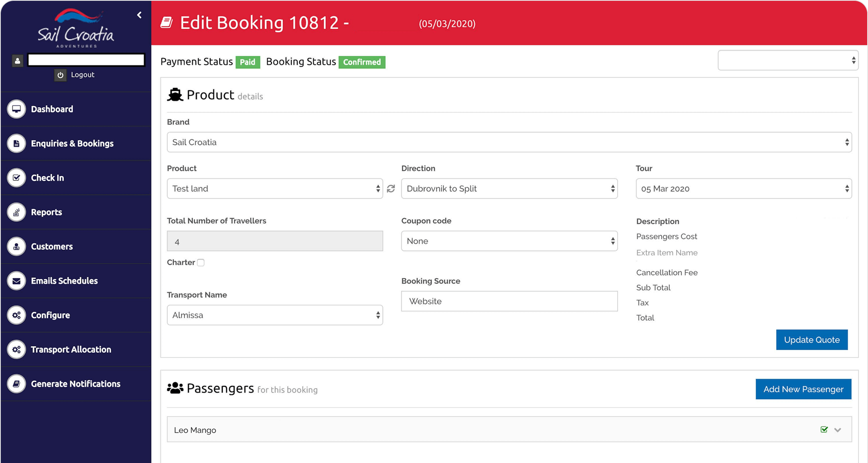Click the Passengers Cost description line
868x463 pixels.
click(x=667, y=237)
